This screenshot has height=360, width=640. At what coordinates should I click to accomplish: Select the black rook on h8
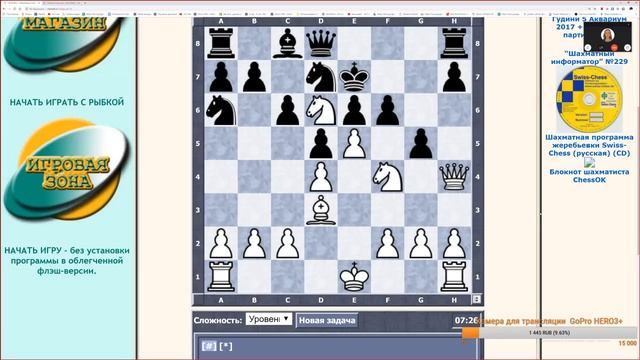coord(454,43)
